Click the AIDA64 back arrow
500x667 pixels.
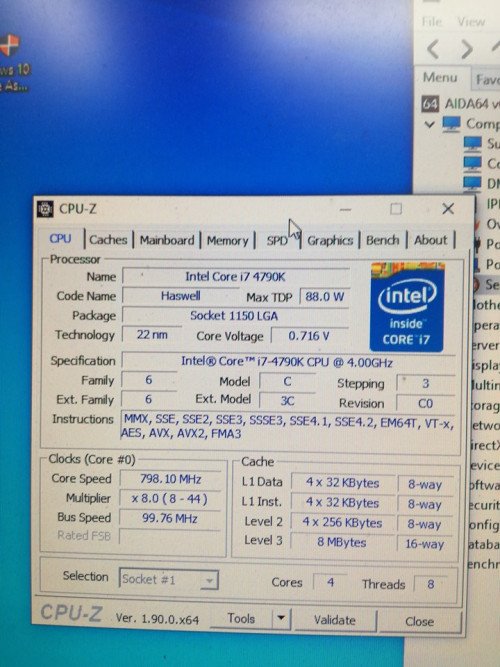click(x=433, y=49)
